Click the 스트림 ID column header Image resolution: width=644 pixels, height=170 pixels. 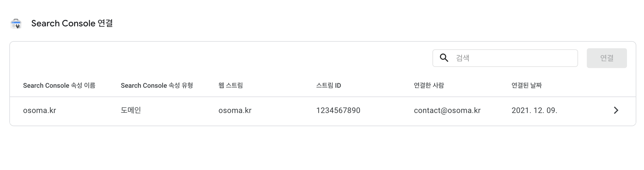tap(328, 85)
